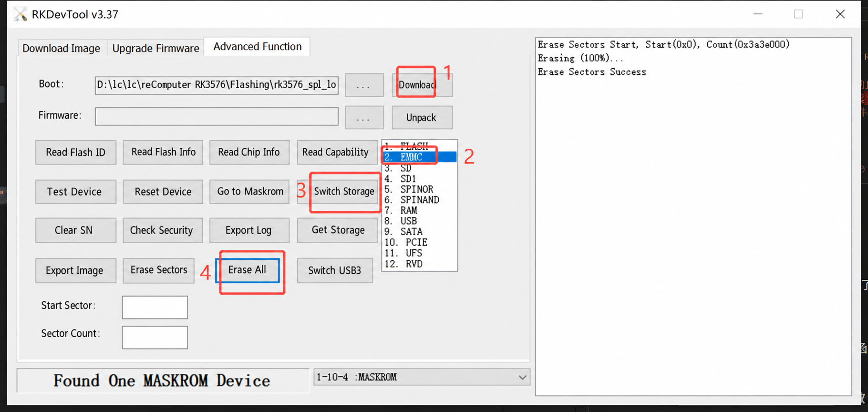Click Go to Maskrom
Screen dimensions: 868x412
(x=249, y=192)
